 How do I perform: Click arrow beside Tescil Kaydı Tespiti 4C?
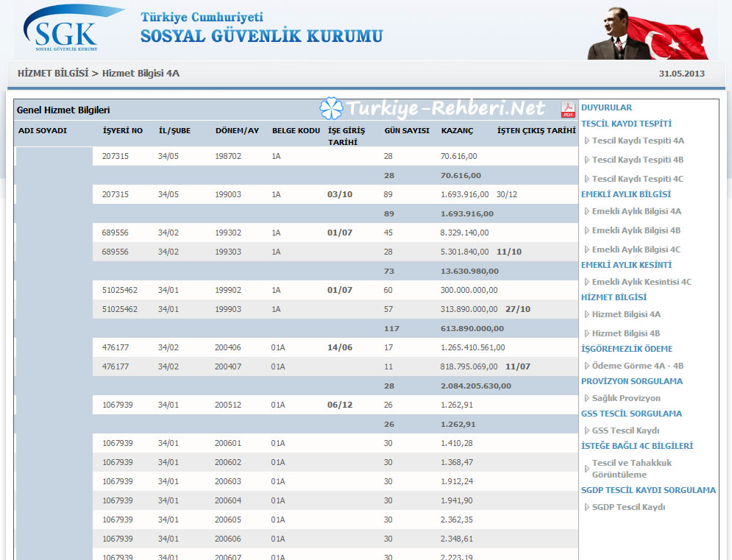(586, 179)
